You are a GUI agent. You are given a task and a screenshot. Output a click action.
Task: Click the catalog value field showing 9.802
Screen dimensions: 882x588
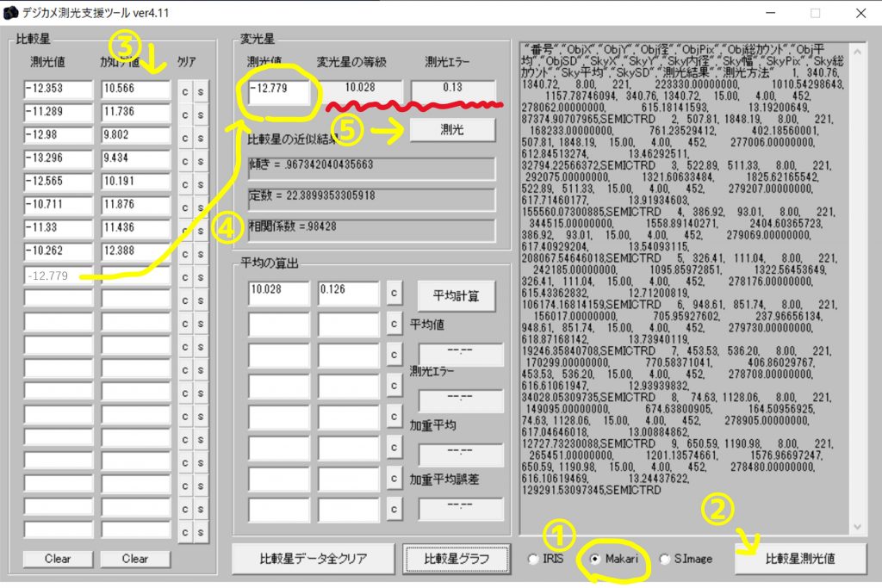(135, 135)
